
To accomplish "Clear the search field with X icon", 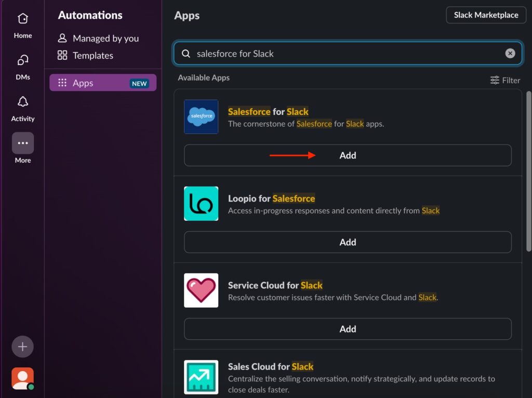I will coord(510,54).
